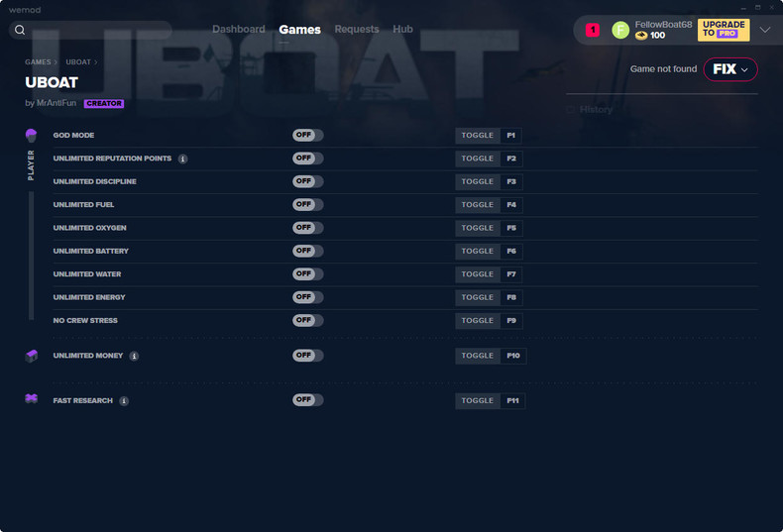Click the FellowBoat68 avatar icon
Screen dimensions: 783x532
click(x=620, y=30)
